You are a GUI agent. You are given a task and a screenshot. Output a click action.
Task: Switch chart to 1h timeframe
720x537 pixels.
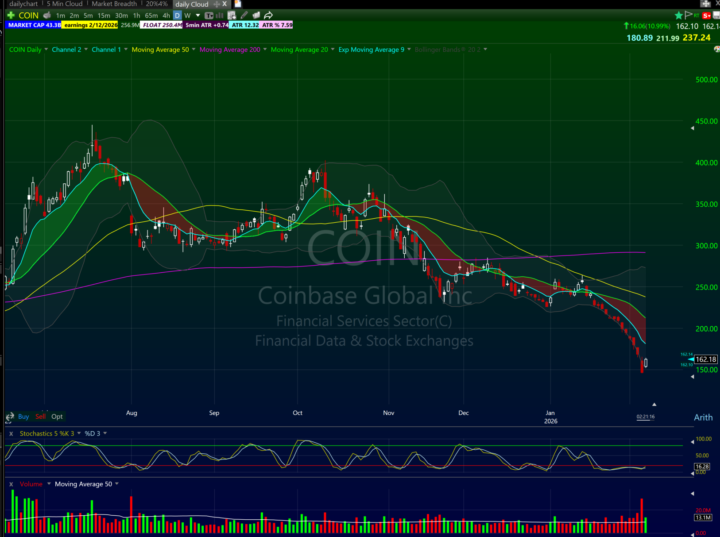(x=136, y=16)
